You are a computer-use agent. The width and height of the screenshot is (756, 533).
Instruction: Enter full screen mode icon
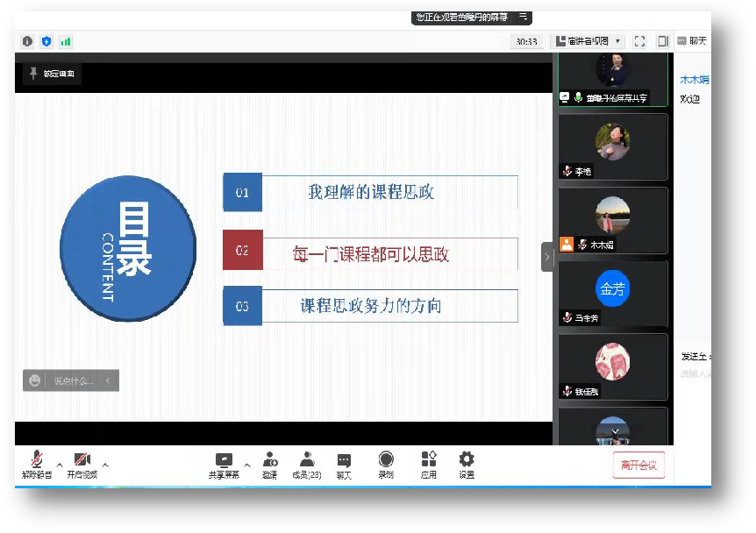(639, 41)
